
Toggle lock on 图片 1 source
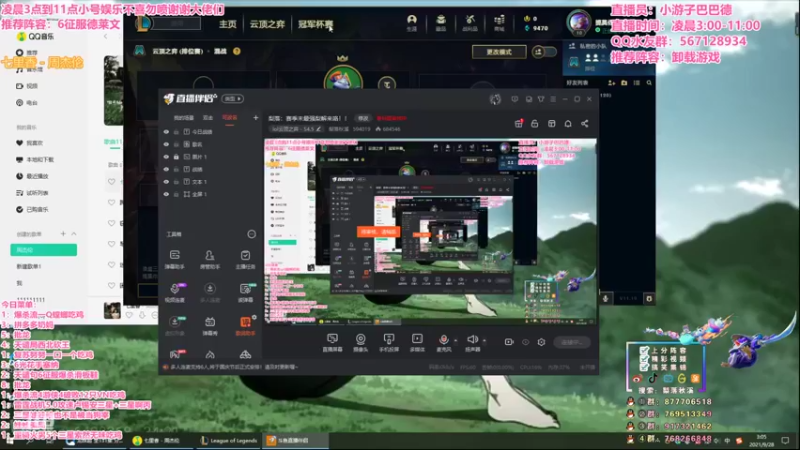point(176,157)
